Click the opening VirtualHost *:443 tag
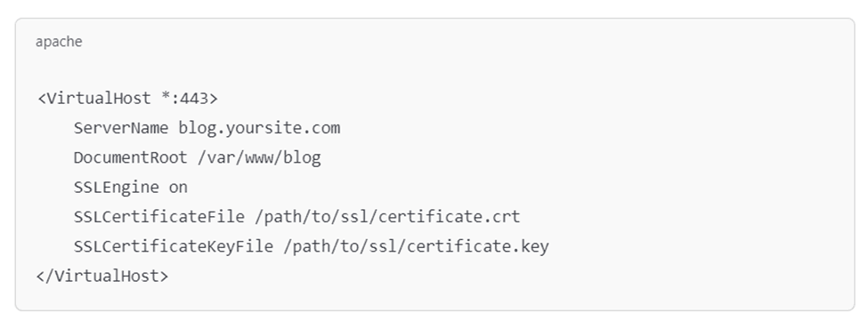This screenshot has height=321, width=868. click(x=127, y=99)
